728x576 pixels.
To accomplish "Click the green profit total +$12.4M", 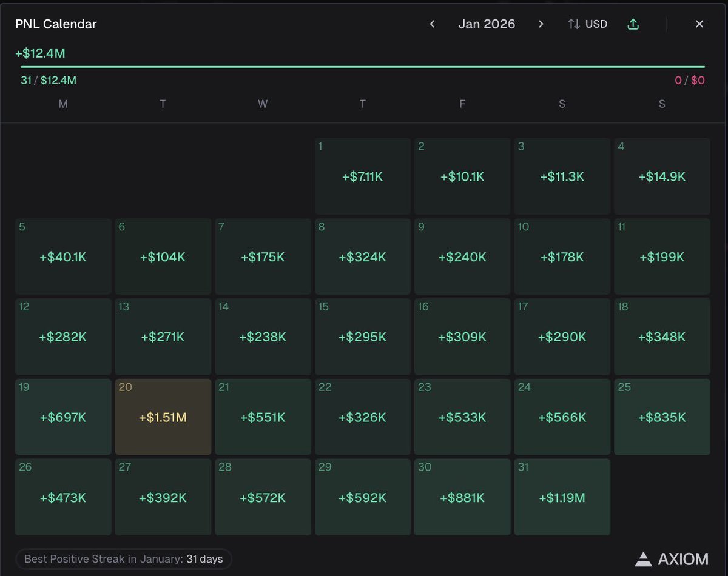I will 39,53.
